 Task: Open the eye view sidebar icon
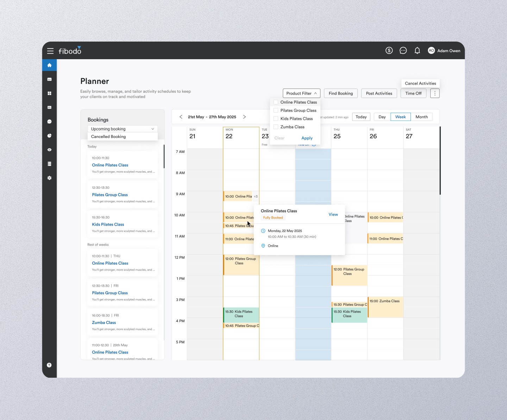pos(49,150)
